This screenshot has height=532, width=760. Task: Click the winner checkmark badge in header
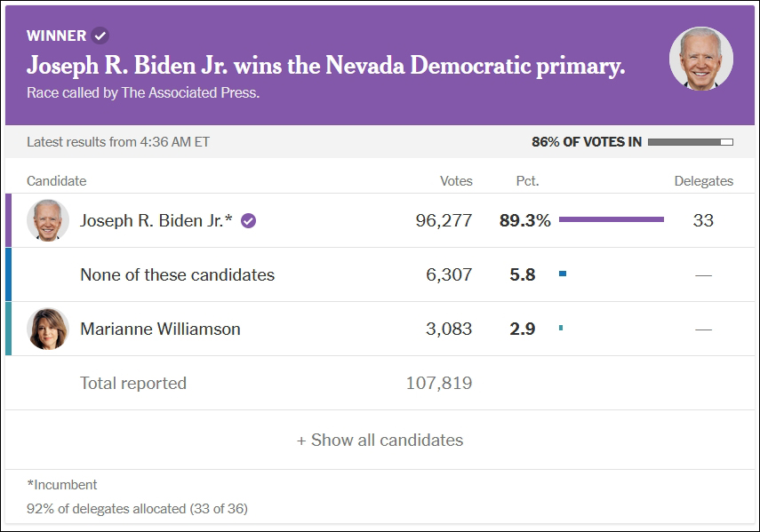[100, 36]
